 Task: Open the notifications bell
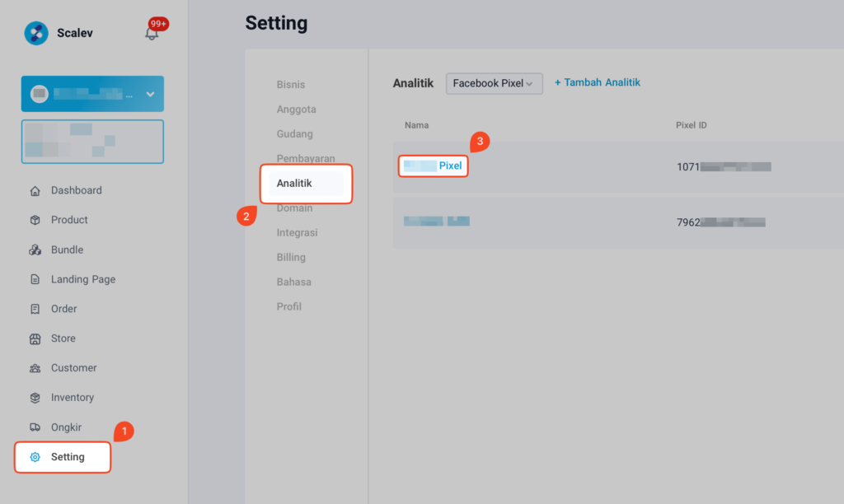click(152, 33)
